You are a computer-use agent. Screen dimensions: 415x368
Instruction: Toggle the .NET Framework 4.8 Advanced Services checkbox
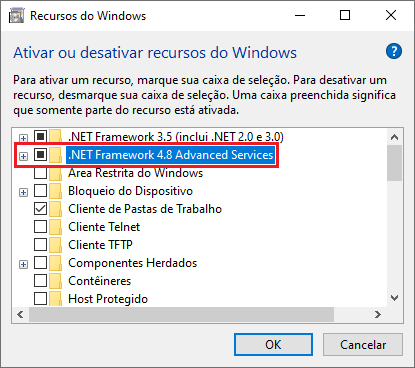(x=40, y=155)
